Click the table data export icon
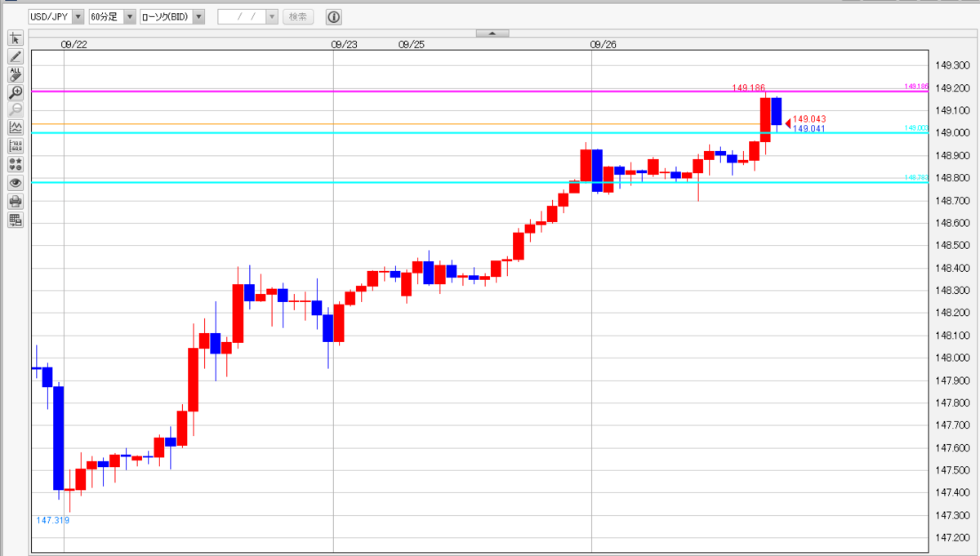The height and width of the screenshot is (556, 980). pyautogui.click(x=16, y=219)
